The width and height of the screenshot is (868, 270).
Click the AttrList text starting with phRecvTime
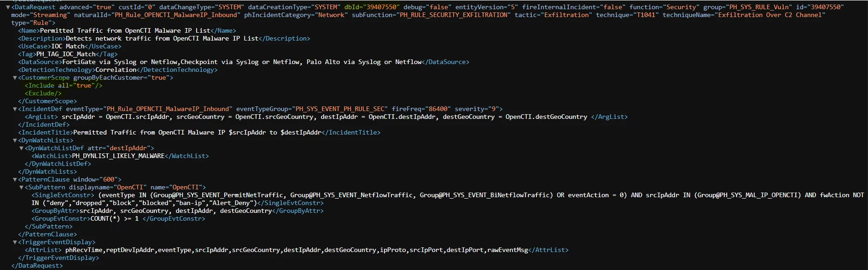(297, 250)
